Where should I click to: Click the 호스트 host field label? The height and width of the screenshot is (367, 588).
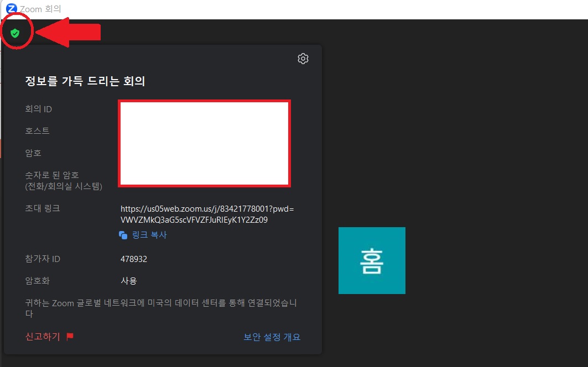38,130
